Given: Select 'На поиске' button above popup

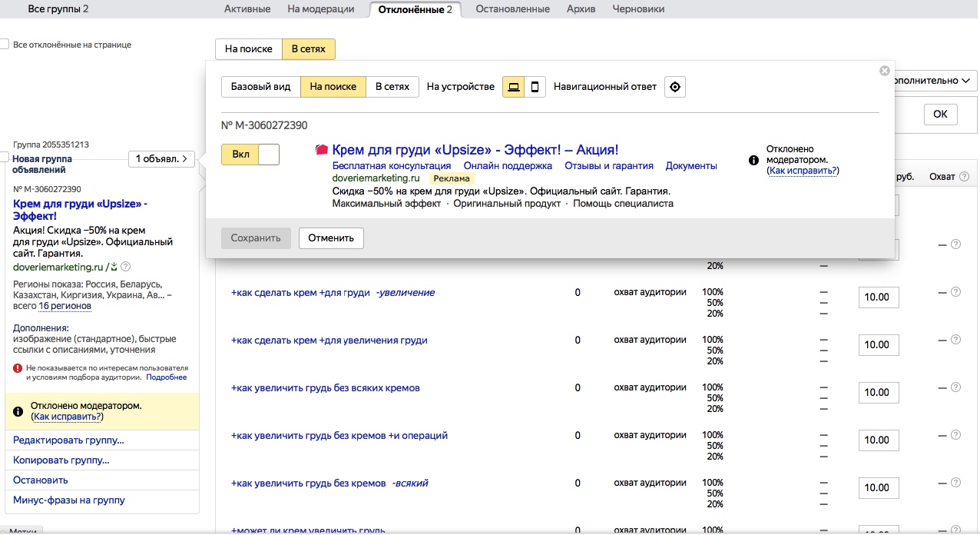Looking at the screenshot, I should (249, 49).
